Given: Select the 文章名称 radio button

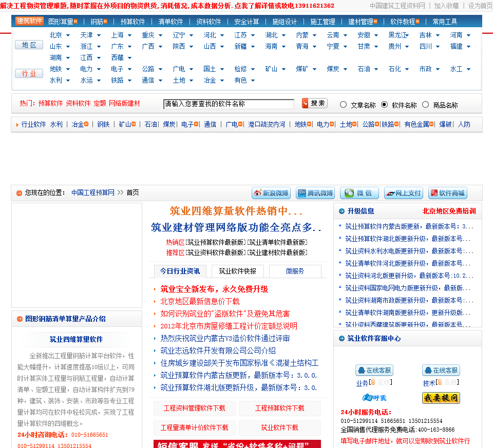Looking at the screenshot, I should (x=344, y=105).
